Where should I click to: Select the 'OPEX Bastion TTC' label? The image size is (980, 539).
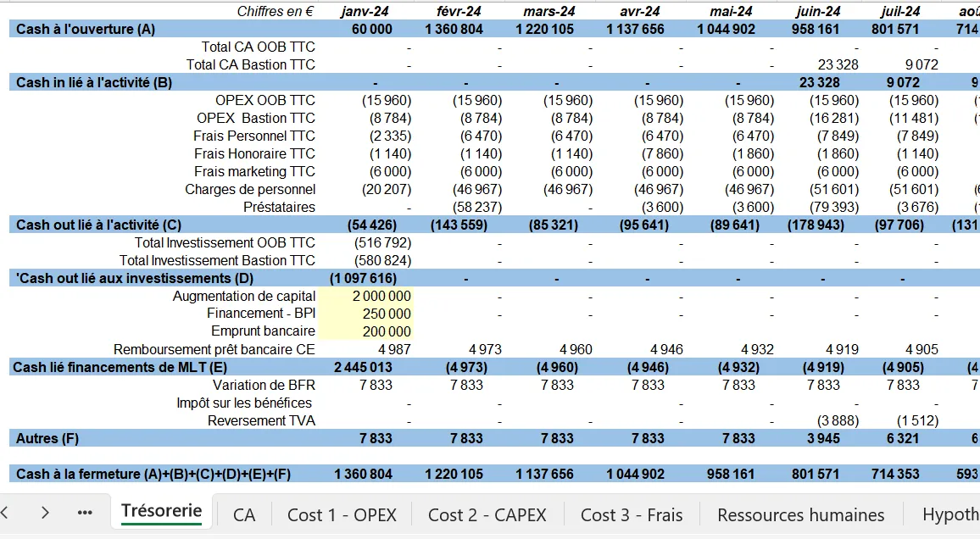[256, 118]
